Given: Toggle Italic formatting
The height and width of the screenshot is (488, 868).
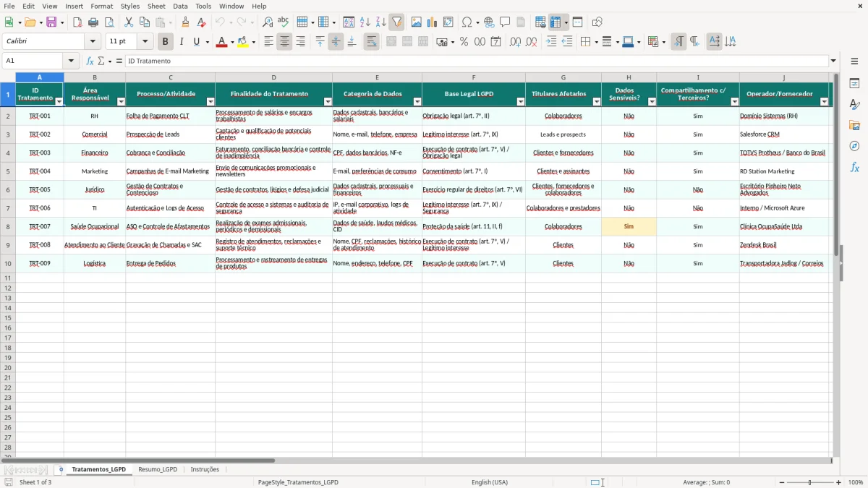Looking at the screenshot, I should click(182, 42).
